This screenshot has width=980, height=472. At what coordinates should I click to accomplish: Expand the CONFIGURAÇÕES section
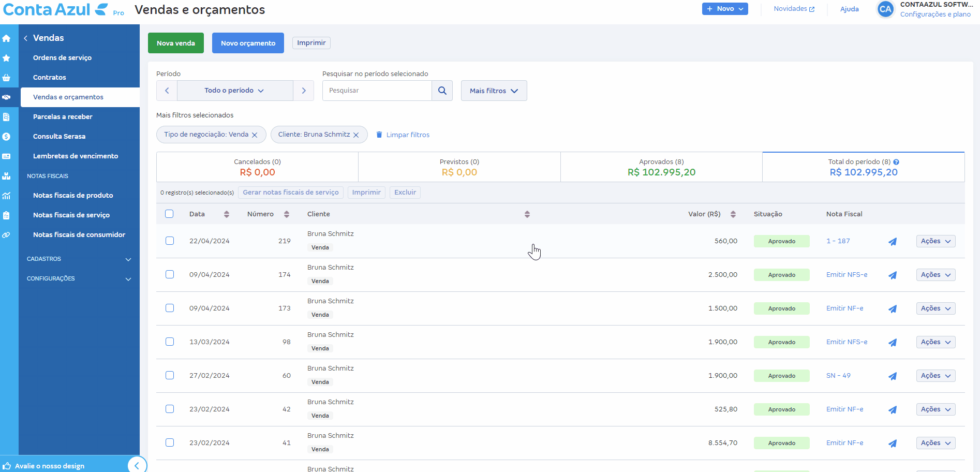(x=79, y=278)
